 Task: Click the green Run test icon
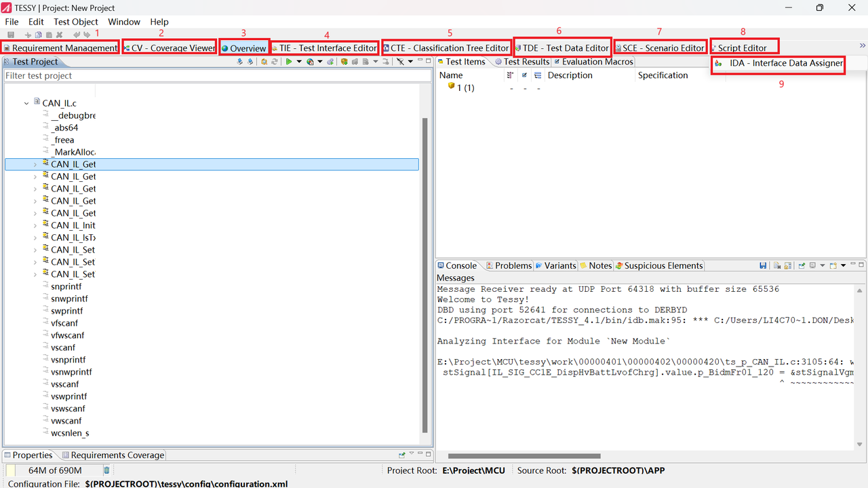(289, 62)
